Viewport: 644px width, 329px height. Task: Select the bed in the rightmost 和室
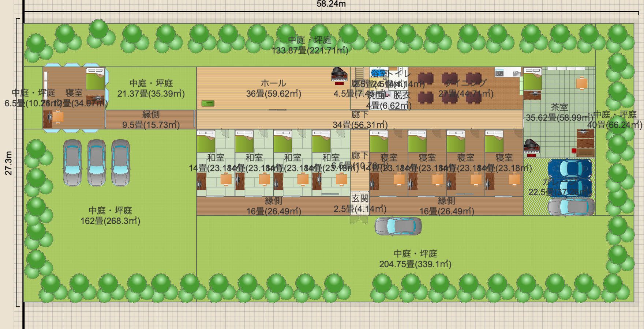click(x=321, y=141)
